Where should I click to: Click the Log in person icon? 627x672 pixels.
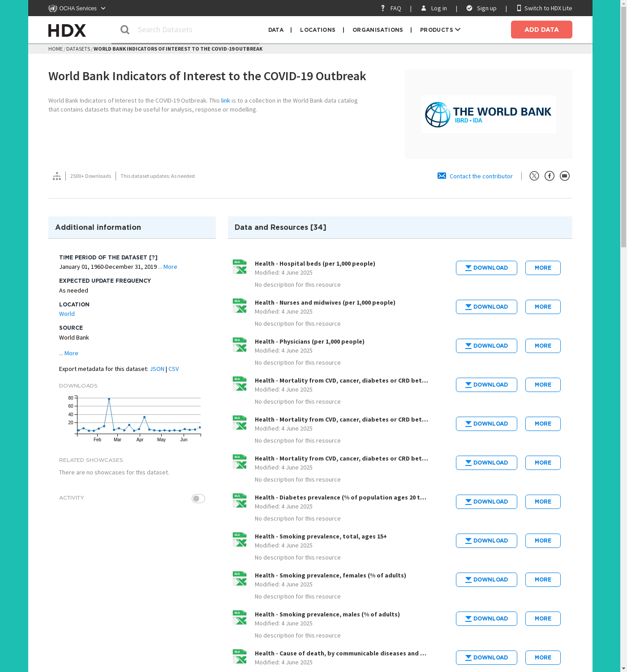(x=424, y=8)
